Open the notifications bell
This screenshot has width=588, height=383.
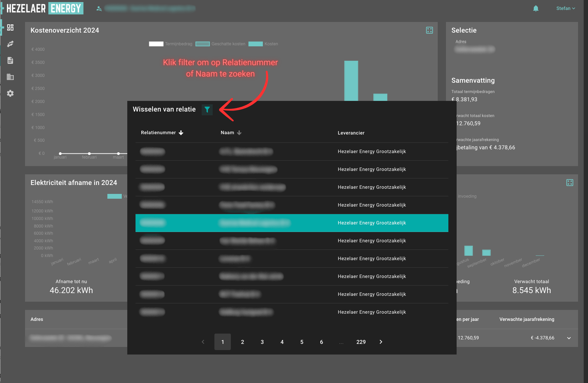click(x=536, y=8)
